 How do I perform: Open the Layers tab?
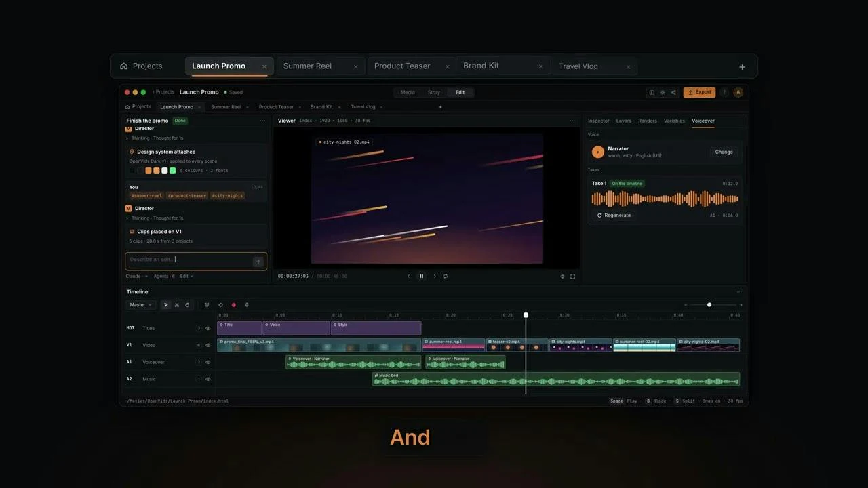point(624,121)
